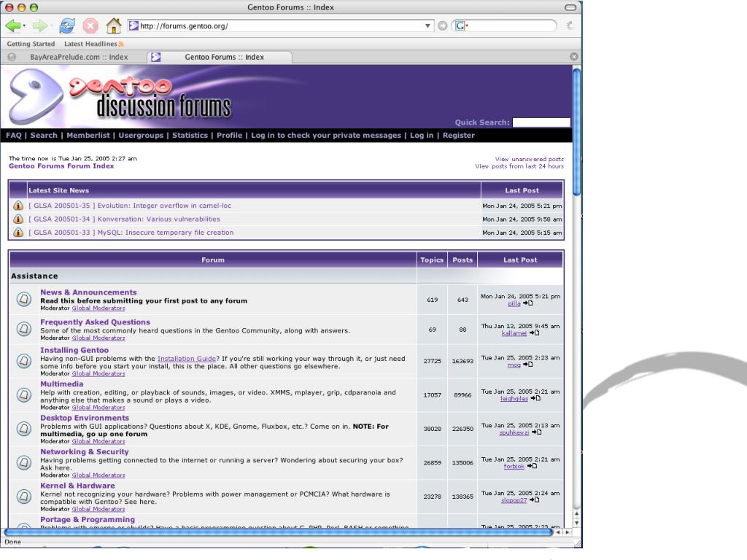Viewport: 747px width, 560px height.
Task: Open the address bar history dropdown arrow
Action: coord(427,26)
